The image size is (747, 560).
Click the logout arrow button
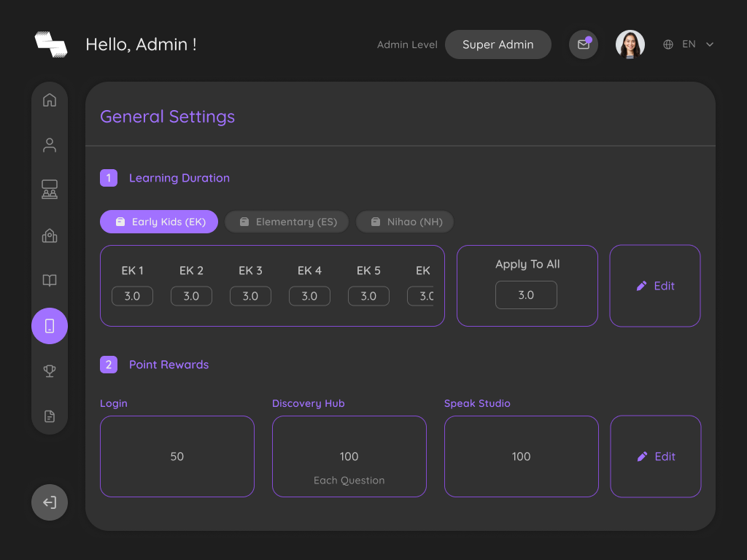[50, 502]
